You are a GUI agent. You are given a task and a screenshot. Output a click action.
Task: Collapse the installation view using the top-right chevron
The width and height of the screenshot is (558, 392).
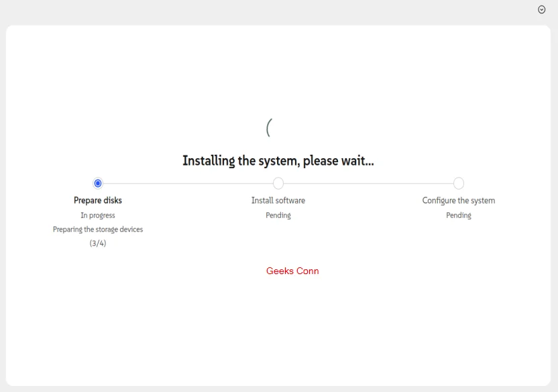click(541, 9)
